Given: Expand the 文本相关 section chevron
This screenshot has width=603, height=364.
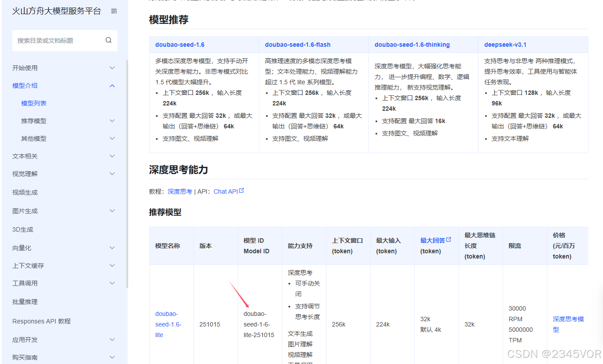Looking at the screenshot, I should 112,156.
